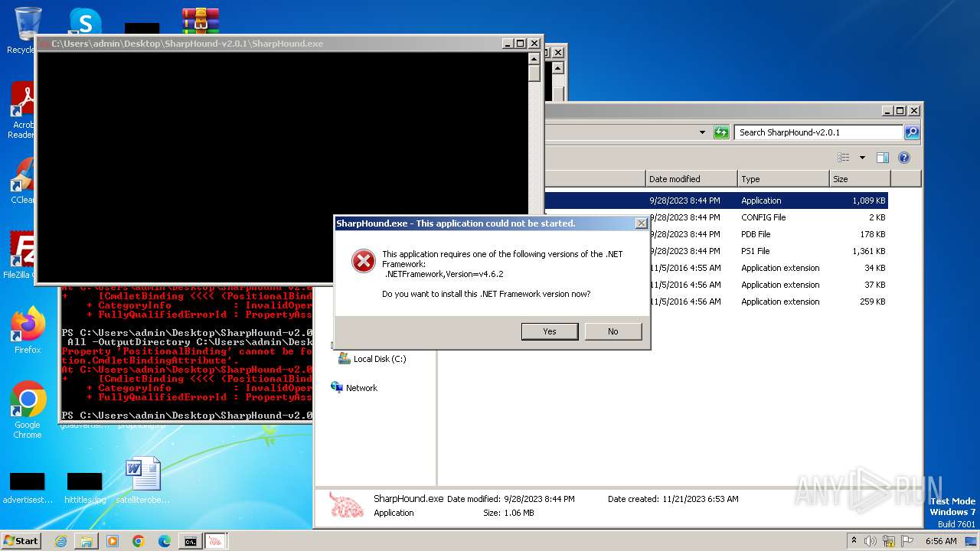Click the taskbar clock showing 6:56 AM

pyautogui.click(x=941, y=541)
